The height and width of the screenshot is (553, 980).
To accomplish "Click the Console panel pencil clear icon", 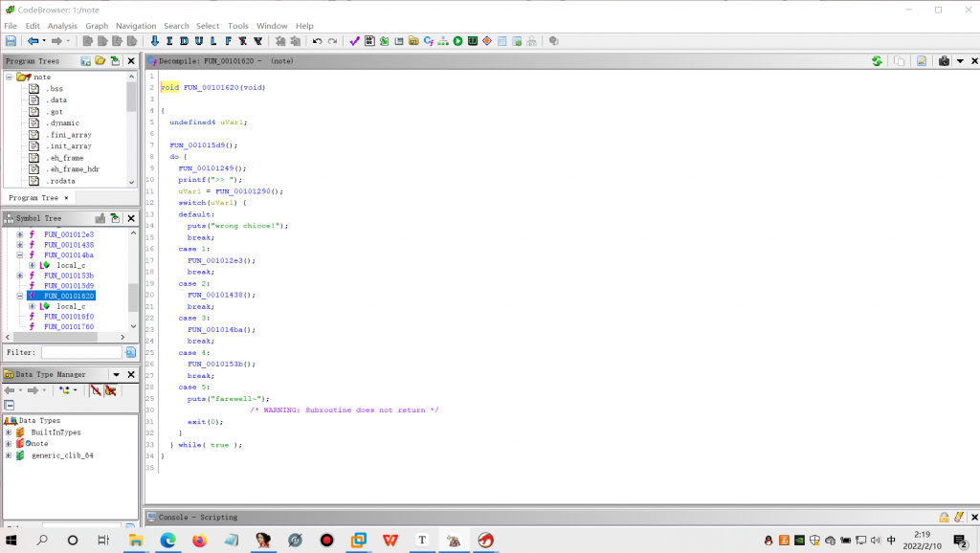I will click(959, 517).
